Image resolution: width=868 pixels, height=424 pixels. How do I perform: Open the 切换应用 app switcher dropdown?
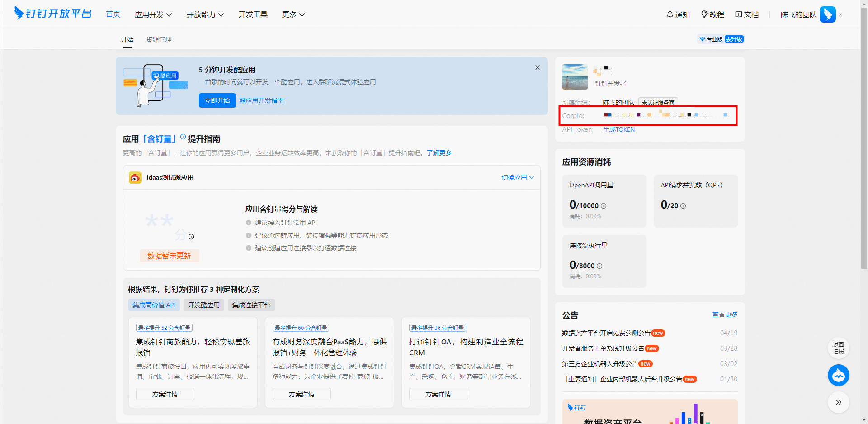tap(518, 177)
